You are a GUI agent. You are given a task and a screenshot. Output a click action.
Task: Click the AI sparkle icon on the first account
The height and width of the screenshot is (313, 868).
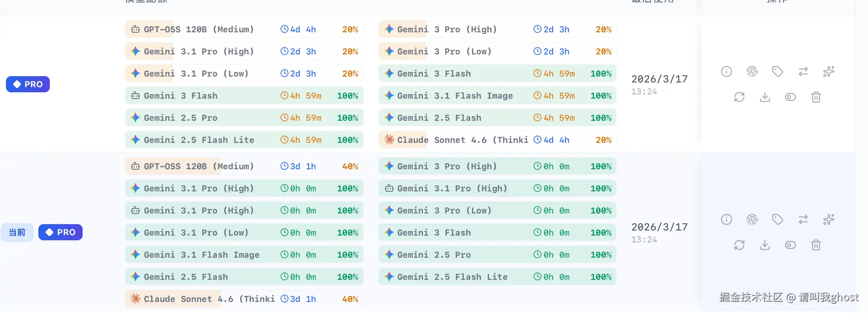(x=829, y=71)
